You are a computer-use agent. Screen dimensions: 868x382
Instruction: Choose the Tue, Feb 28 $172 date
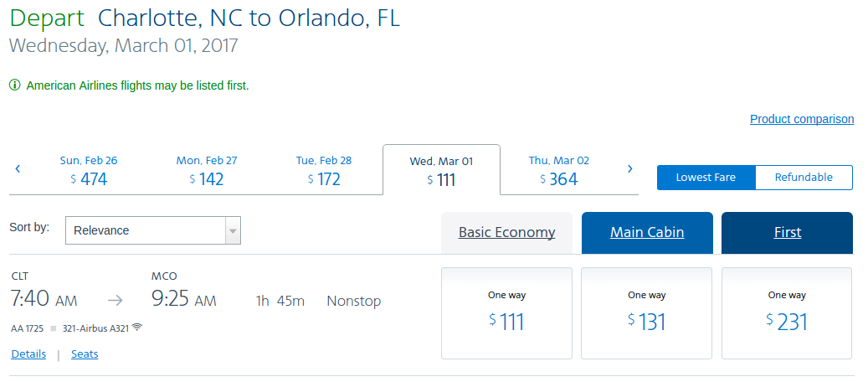pos(324,169)
